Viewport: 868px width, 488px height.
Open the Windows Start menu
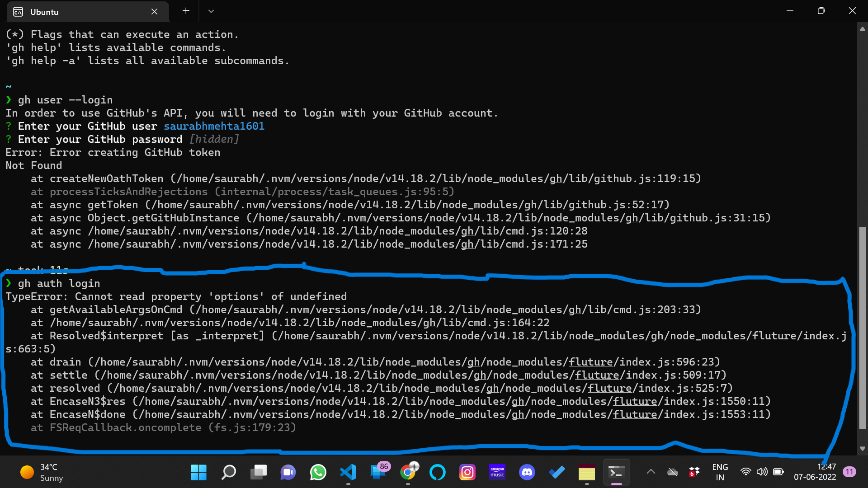198,472
